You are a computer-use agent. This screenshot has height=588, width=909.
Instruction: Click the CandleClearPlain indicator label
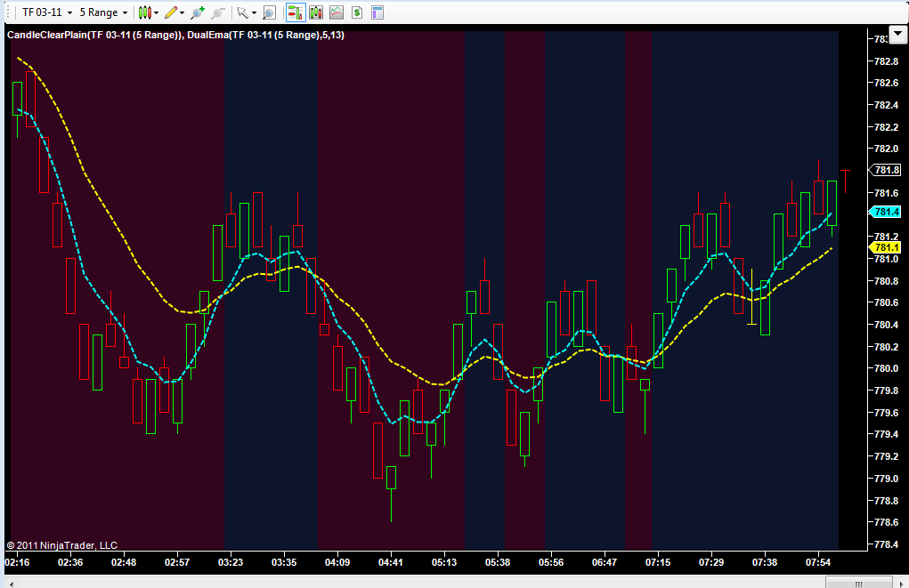(x=94, y=35)
